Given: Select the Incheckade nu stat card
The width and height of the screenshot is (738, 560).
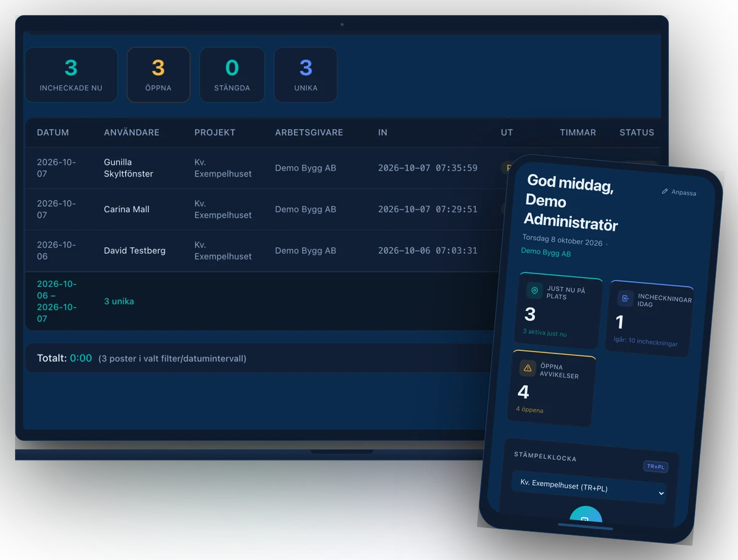Looking at the screenshot, I should 71,75.
